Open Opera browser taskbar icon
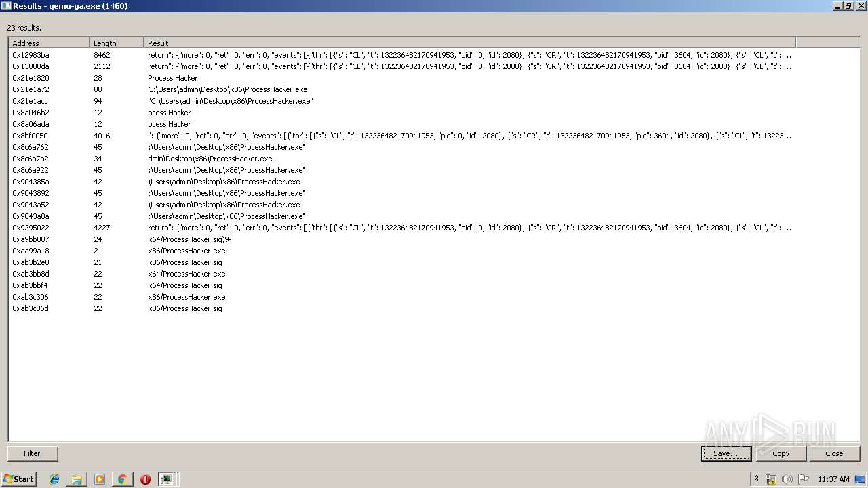The image size is (868, 488). coord(145,479)
